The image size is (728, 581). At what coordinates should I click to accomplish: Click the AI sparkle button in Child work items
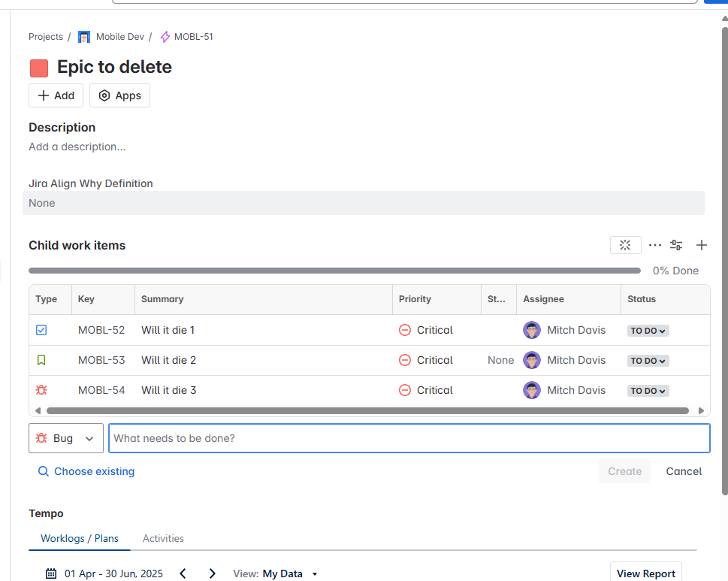(x=625, y=245)
